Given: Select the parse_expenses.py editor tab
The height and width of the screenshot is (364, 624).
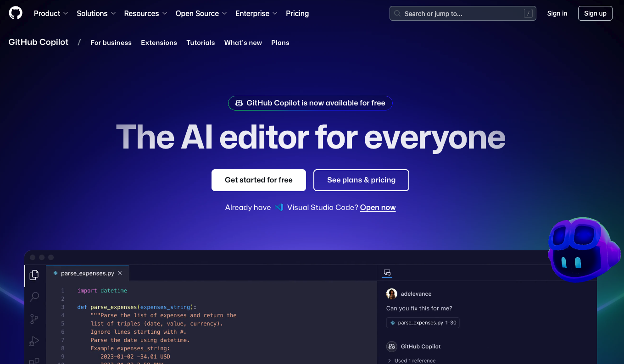Looking at the screenshot, I should pyautogui.click(x=88, y=273).
